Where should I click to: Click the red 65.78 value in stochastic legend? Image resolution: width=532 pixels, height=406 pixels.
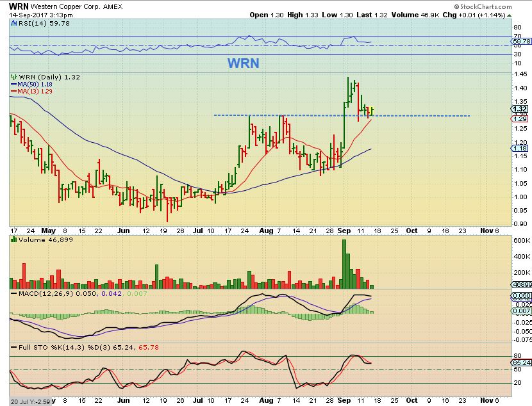149,347
